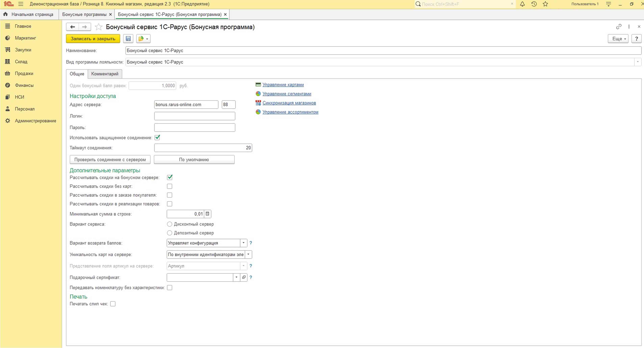Image resolution: width=644 pixels, height=348 pixels.
Task: Open Персонал section
Action: click(25, 109)
